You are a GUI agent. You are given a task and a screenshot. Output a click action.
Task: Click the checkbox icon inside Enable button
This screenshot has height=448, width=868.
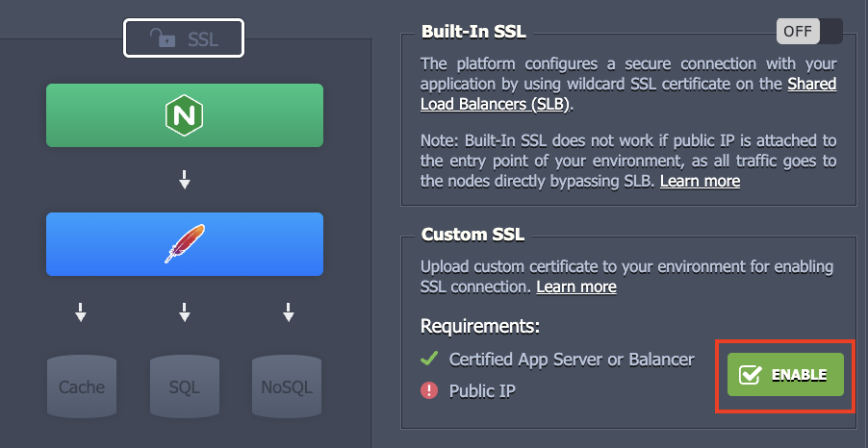(752, 374)
